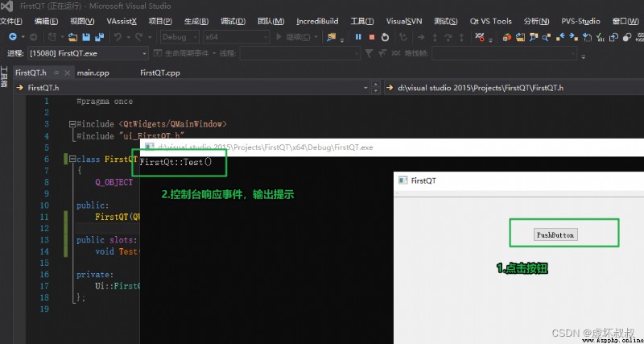Open the PVS-Studio menu
The height and width of the screenshot is (344, 644).
pyautogui.click(x=580, y=22)
